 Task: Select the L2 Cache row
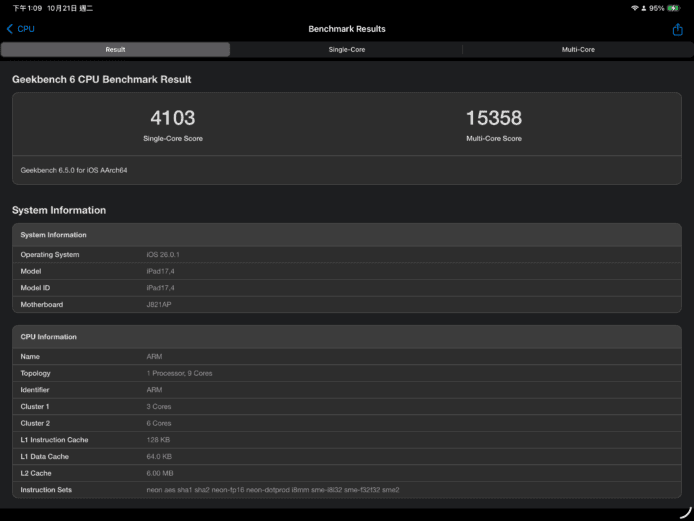tap(346, 473)
